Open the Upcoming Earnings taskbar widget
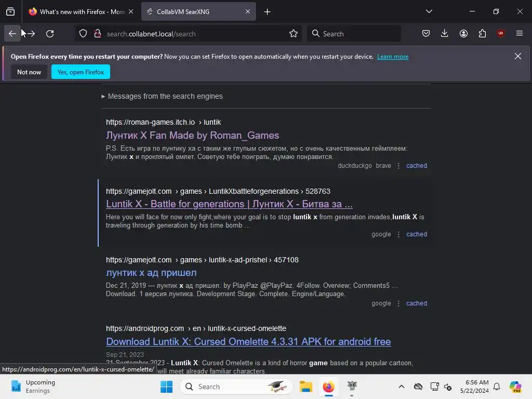532x399 pixels. [x=33, y=387]
